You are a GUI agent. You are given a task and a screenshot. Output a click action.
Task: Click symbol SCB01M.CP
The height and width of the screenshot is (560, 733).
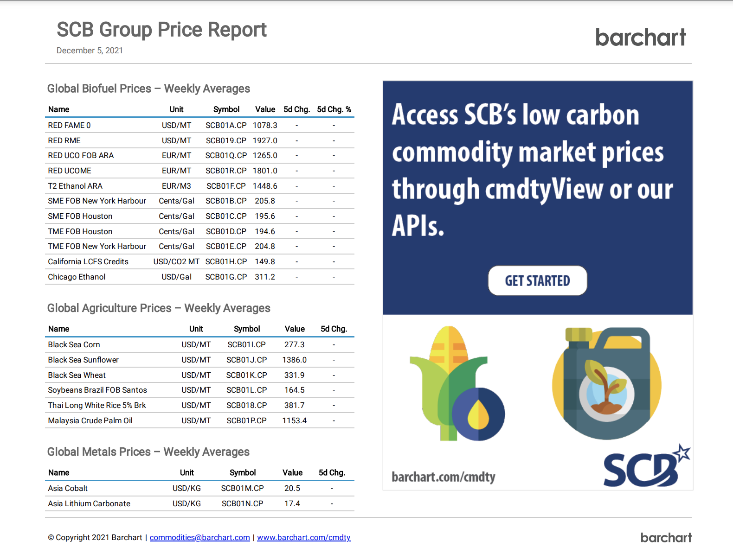click(242, 488)
